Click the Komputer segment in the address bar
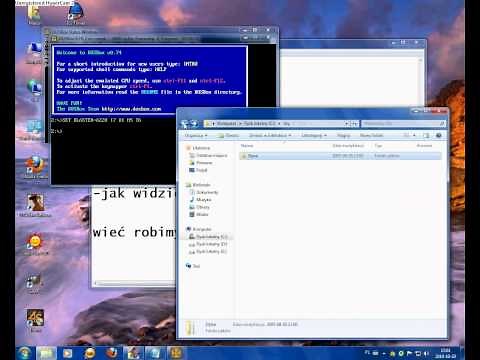The width and height of the screenshot is (480, 360). pos(227,124)
